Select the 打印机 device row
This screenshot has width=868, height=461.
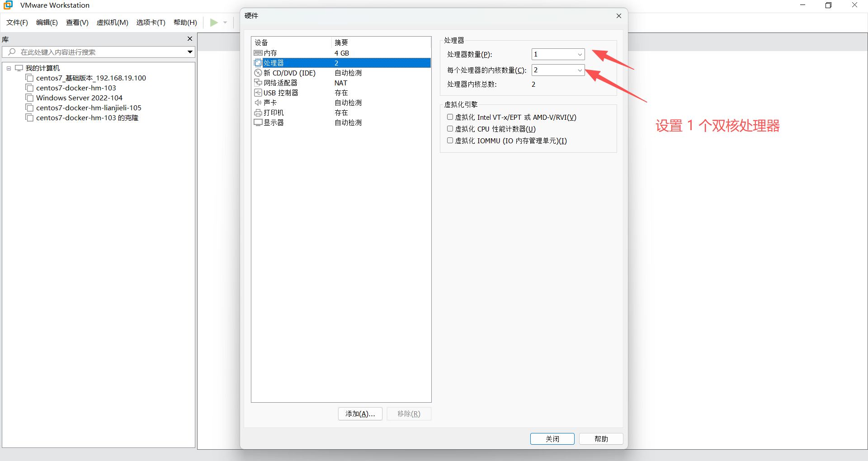click(x=341, y=113)
